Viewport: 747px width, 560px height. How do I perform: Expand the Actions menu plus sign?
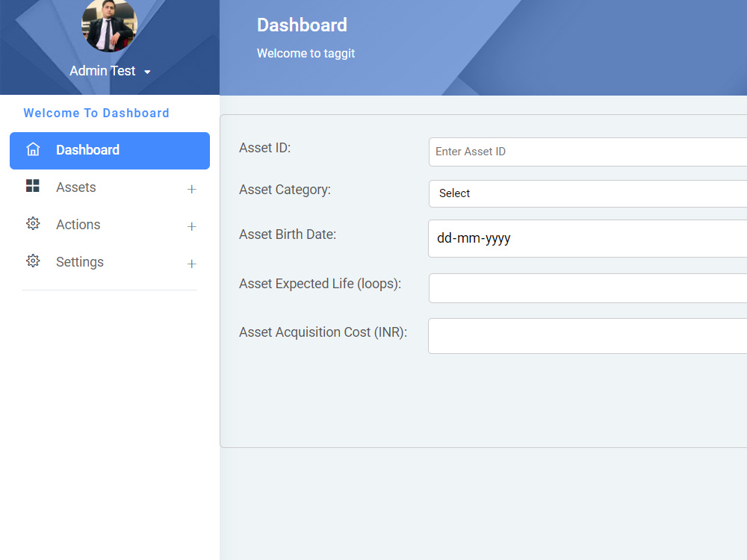coord(191,227)
